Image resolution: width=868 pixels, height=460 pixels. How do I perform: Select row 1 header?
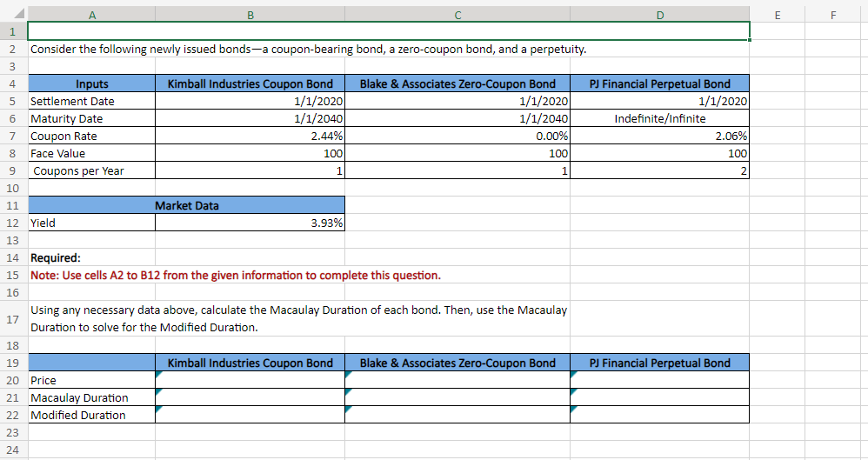13,31
